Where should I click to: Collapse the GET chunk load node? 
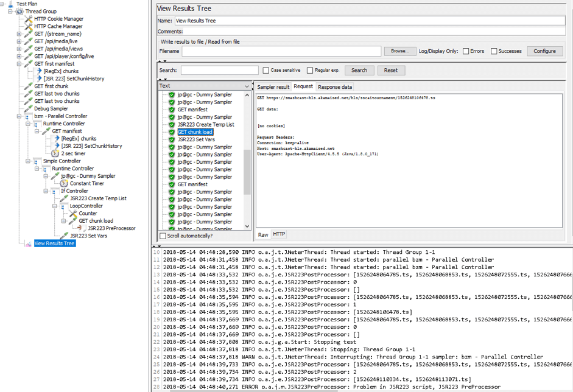pos(63,221)
